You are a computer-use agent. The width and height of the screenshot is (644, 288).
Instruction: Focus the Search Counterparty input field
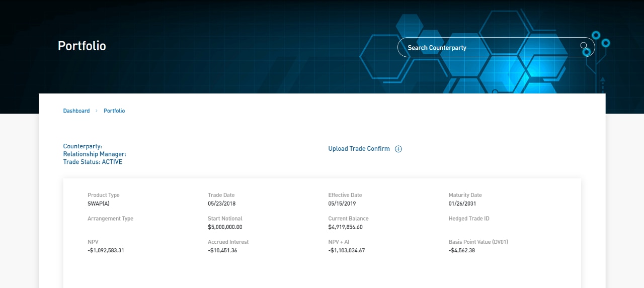pyautogui.click(x=488, y=48)
